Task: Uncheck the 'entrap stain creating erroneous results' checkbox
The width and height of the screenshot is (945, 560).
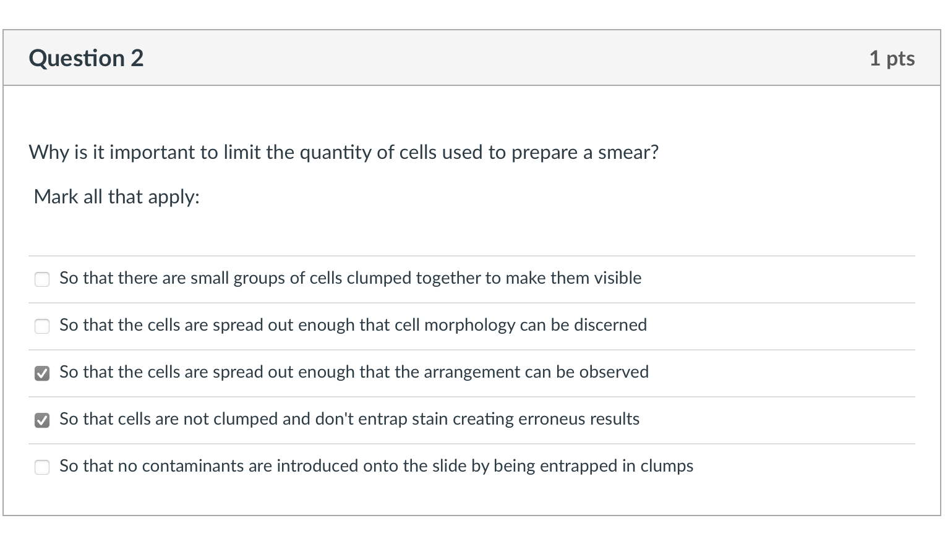Action: pyautogui.click(x=42, y=420)
